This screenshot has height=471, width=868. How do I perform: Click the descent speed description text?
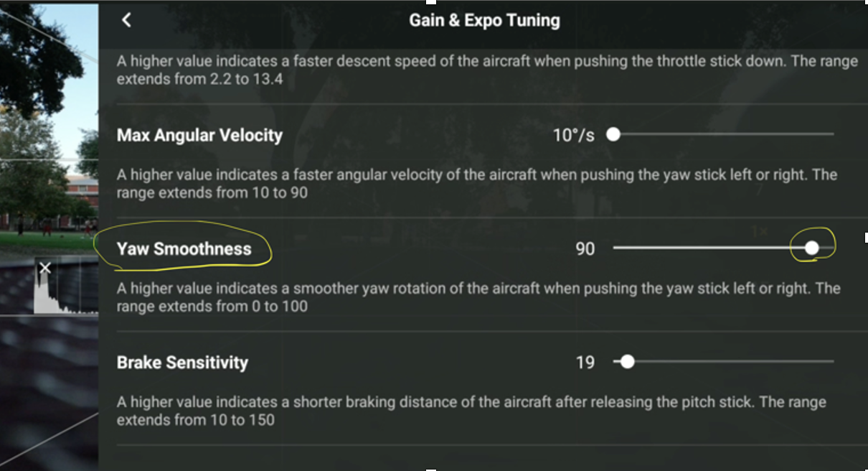(487, 70)
